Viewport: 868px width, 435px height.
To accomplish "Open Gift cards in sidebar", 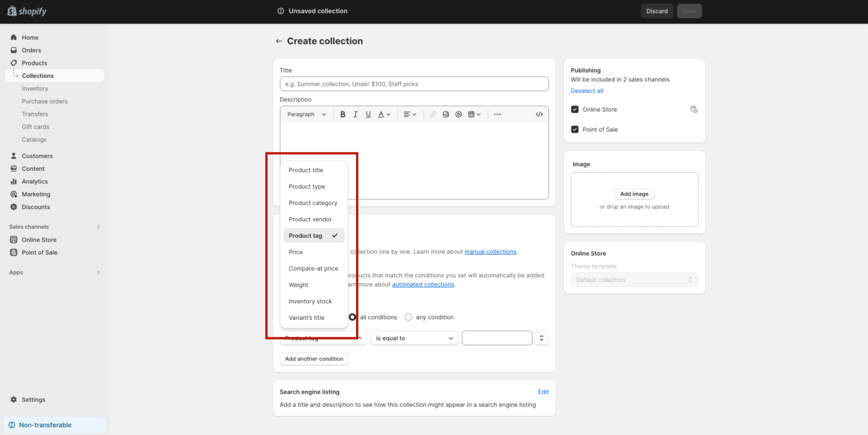I will [x=35, y=127].
